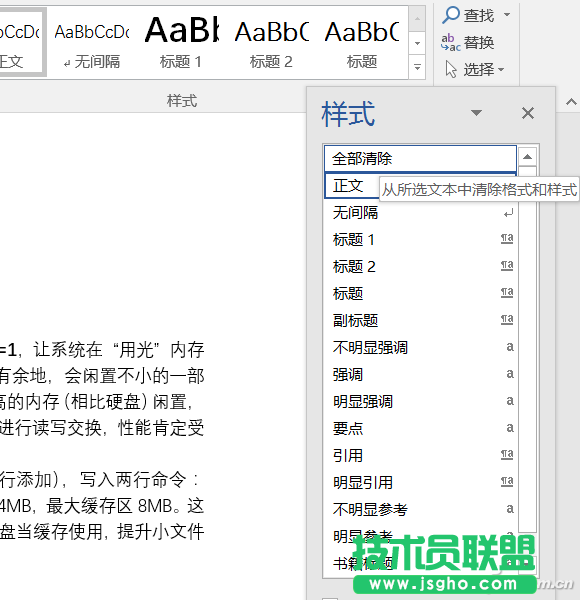This screenshot has height=600, width=580.
Task: Apply the 标题 1 gallery style
Action: [181, 43]
